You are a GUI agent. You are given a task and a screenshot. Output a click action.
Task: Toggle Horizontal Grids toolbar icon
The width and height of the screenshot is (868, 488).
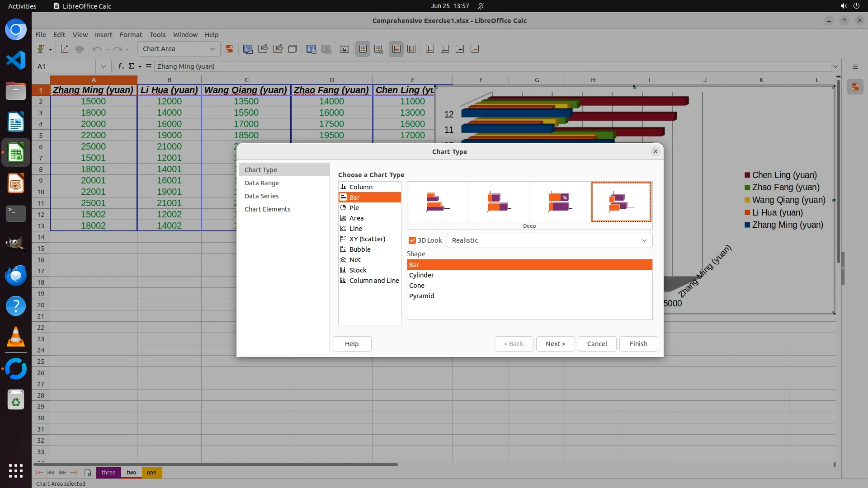pos(396,49)
